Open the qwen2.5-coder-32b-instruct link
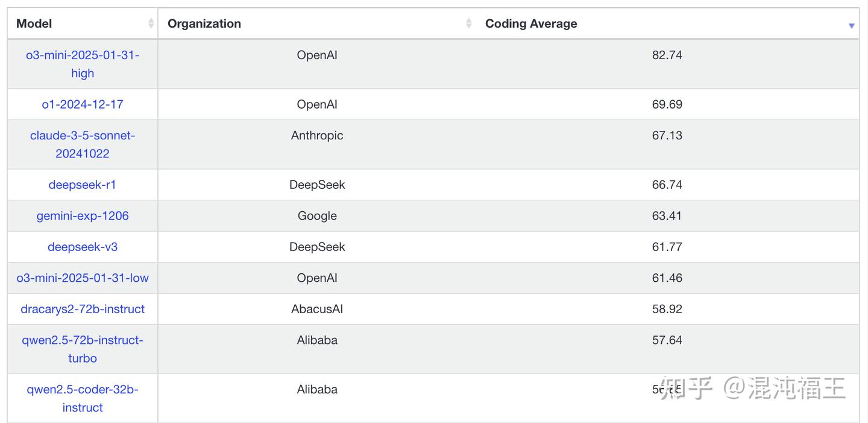Image resolution: width=868 pixels, height=423 pixels. coord(83,398)
